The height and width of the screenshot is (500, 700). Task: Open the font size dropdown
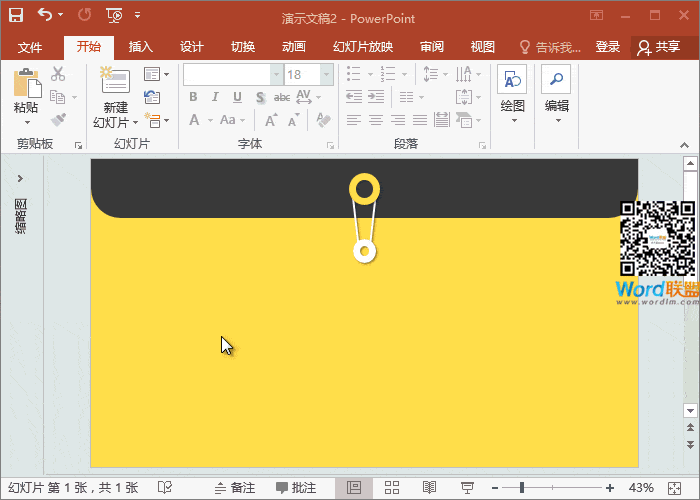(x=326, y=74)
